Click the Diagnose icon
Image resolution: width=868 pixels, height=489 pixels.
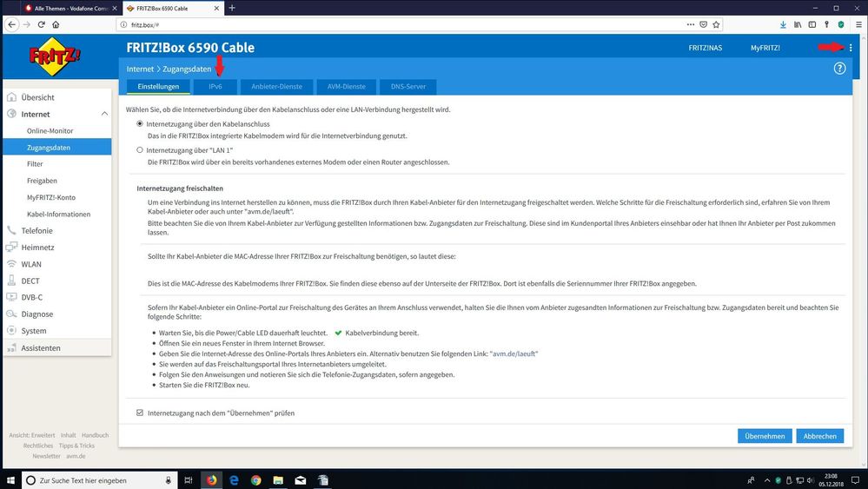[x=11, y=314]
